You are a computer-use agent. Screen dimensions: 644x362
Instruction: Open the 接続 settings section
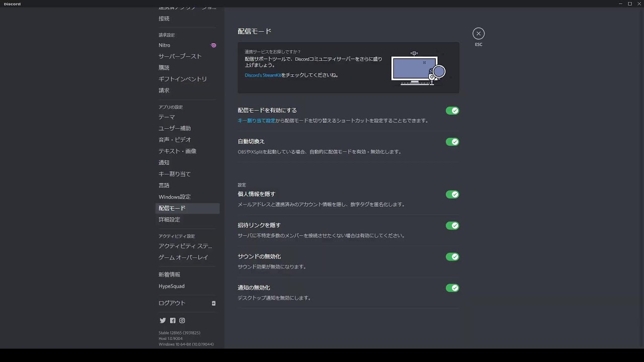tap(187, 19)
